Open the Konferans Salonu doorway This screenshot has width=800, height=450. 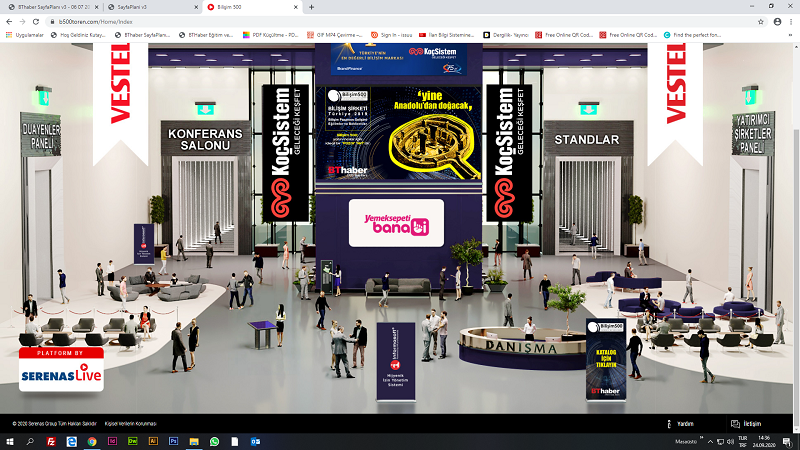point(205,204)
